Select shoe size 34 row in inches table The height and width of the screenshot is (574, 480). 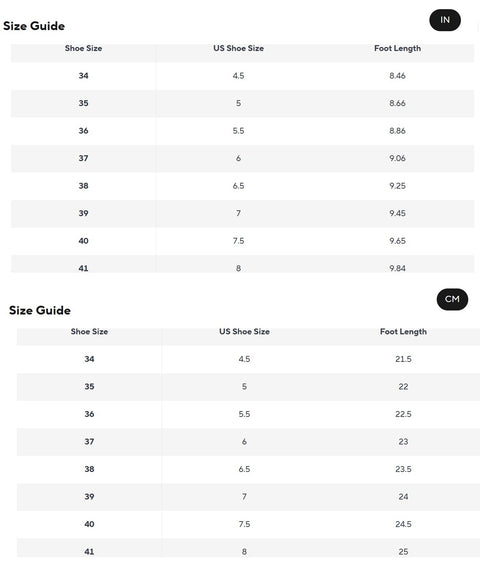(242, 76)
